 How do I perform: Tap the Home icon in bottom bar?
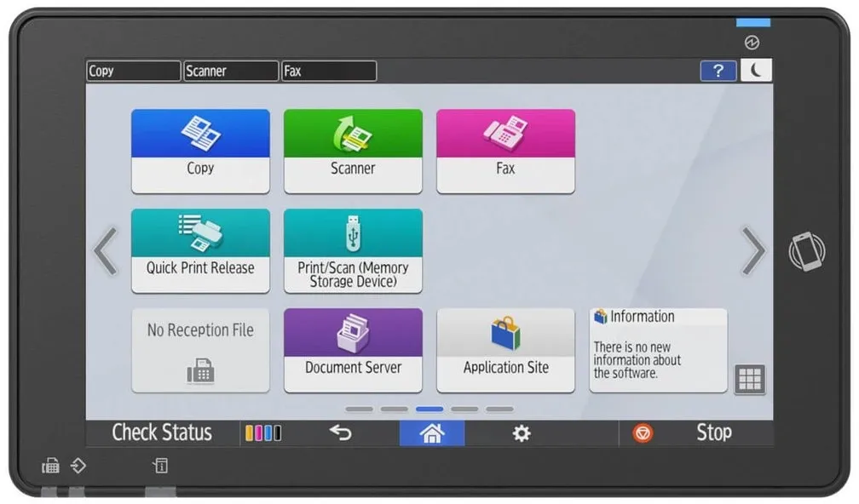432,433
